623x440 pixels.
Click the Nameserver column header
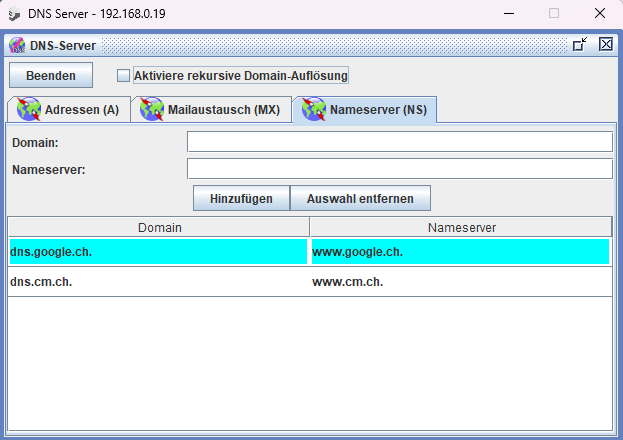(x=461, y=227)
